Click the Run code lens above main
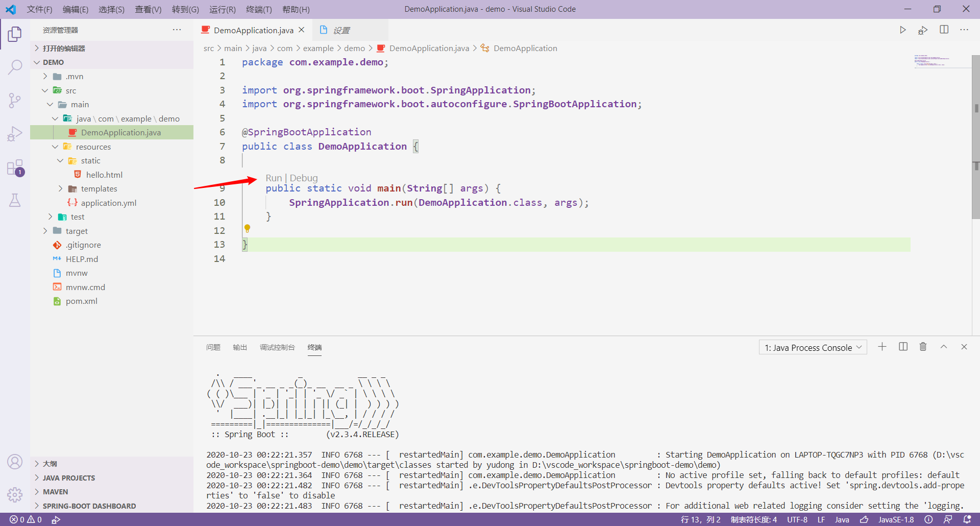Image resolution: width=980 pixels, height=526 pixels. point(274,178)
